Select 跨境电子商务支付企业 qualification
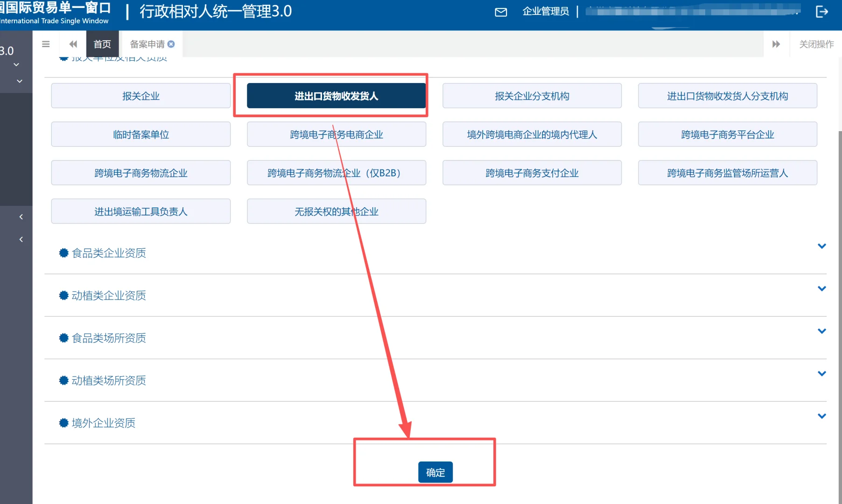This screenshot has height=504, width=842. [532, 173]
